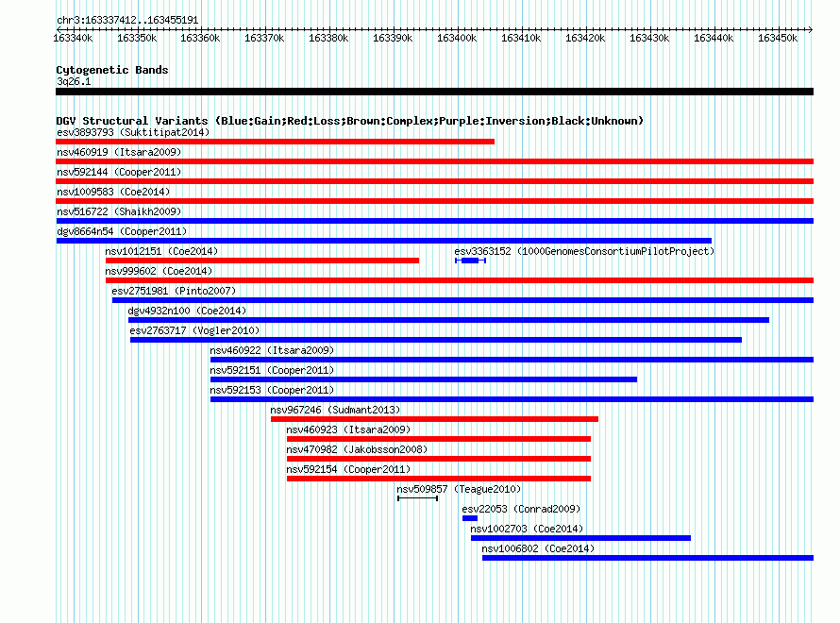Select the esv2763717 blue gain bar

[436, 340]
